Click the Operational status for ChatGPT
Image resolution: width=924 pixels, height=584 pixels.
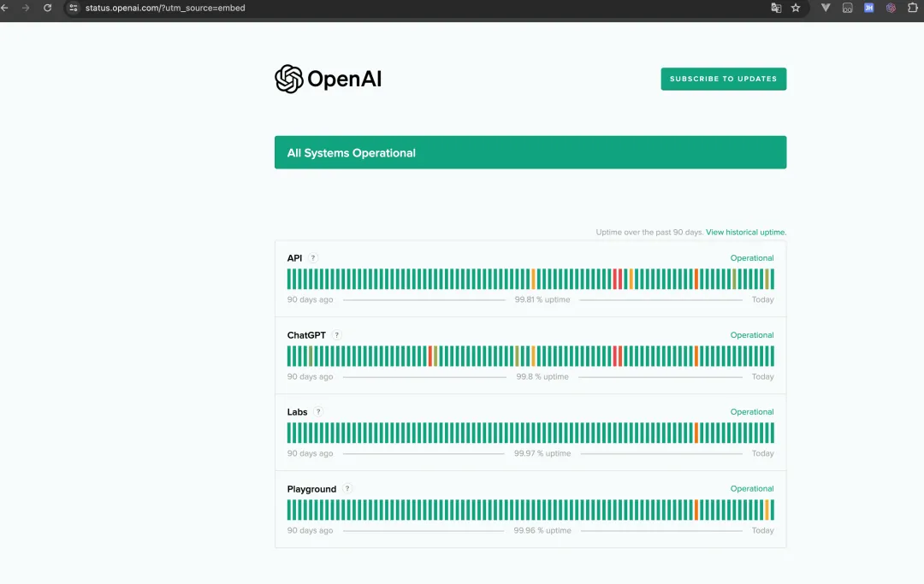click(x=752, y=335)
